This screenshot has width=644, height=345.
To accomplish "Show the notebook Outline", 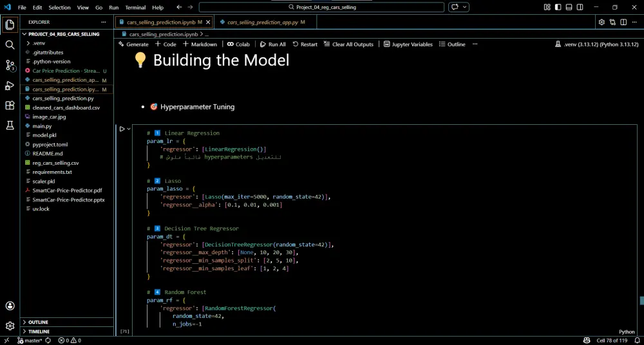I will pos(452,44).
